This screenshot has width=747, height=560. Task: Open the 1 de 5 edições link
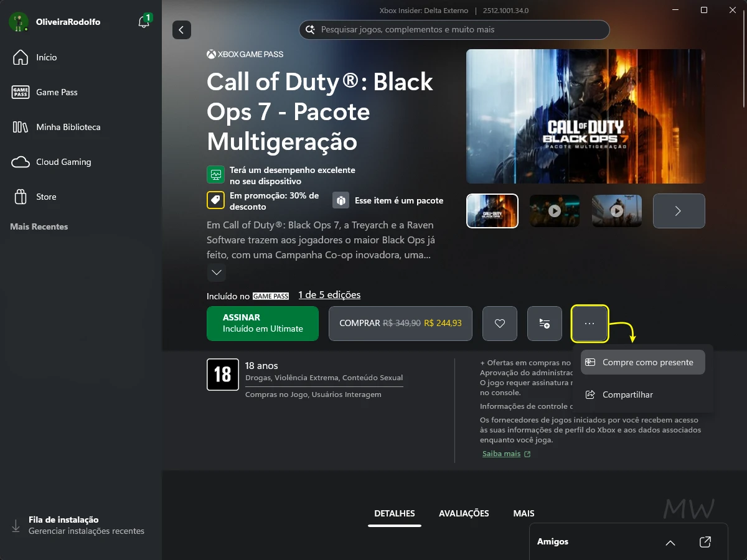[329, 294]
